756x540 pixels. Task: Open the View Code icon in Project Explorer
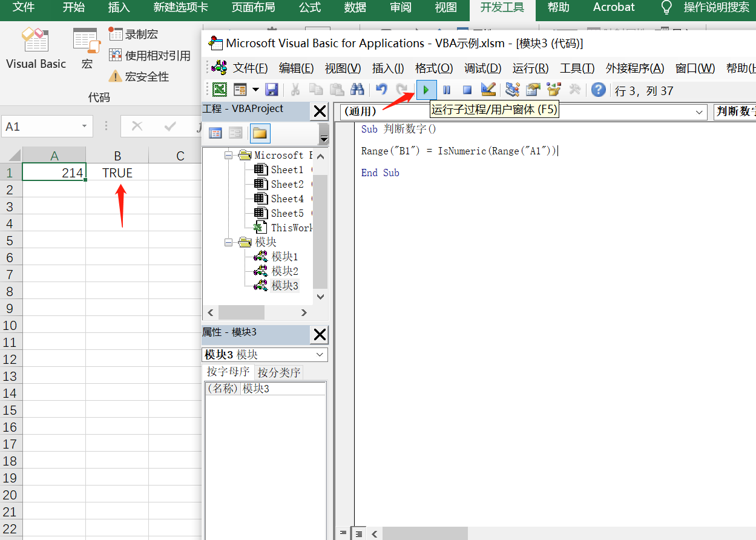[215, 133]
